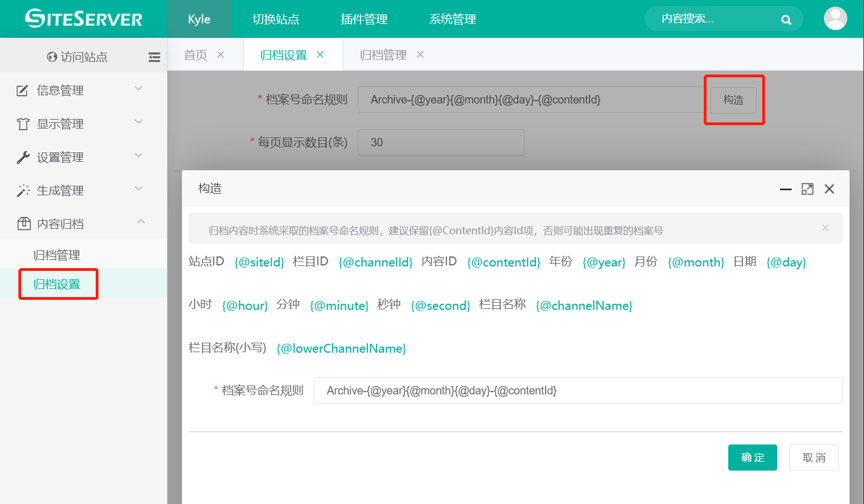Screen dimensions: 864x504
Task: Click the 取消 button
Action: point(813,457)
